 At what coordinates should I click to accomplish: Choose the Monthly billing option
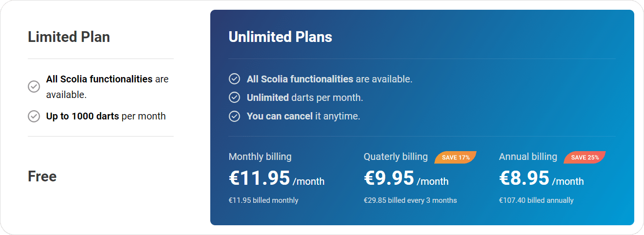(260, 157)
